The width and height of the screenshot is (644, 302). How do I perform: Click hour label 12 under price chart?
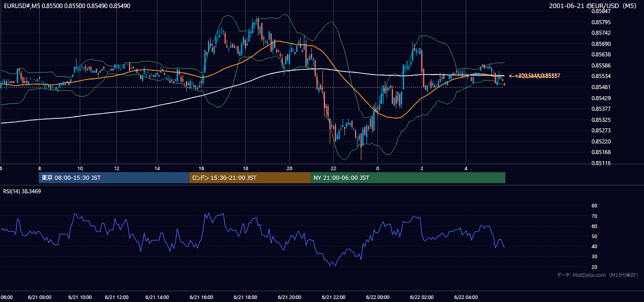[x=117, y=168]
